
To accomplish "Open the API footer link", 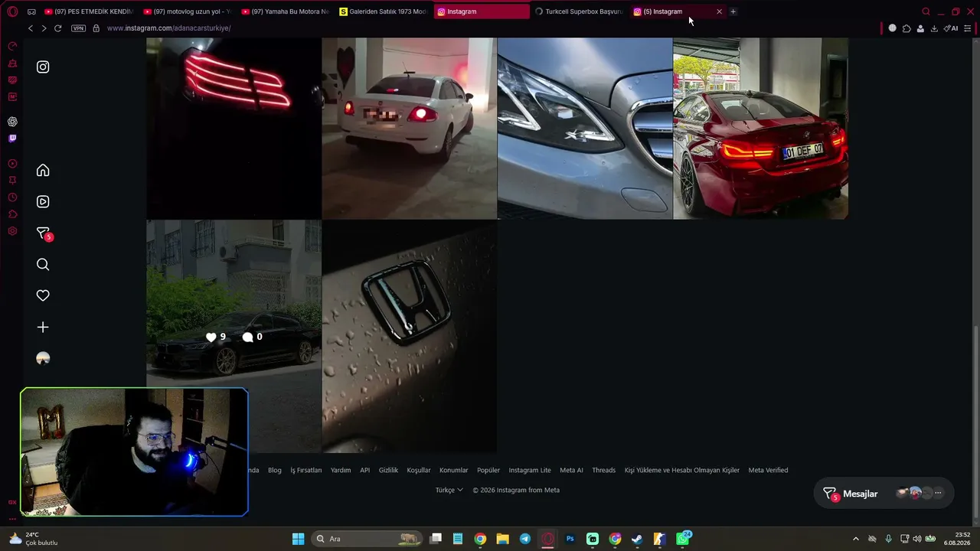I will tap(365, 470).
